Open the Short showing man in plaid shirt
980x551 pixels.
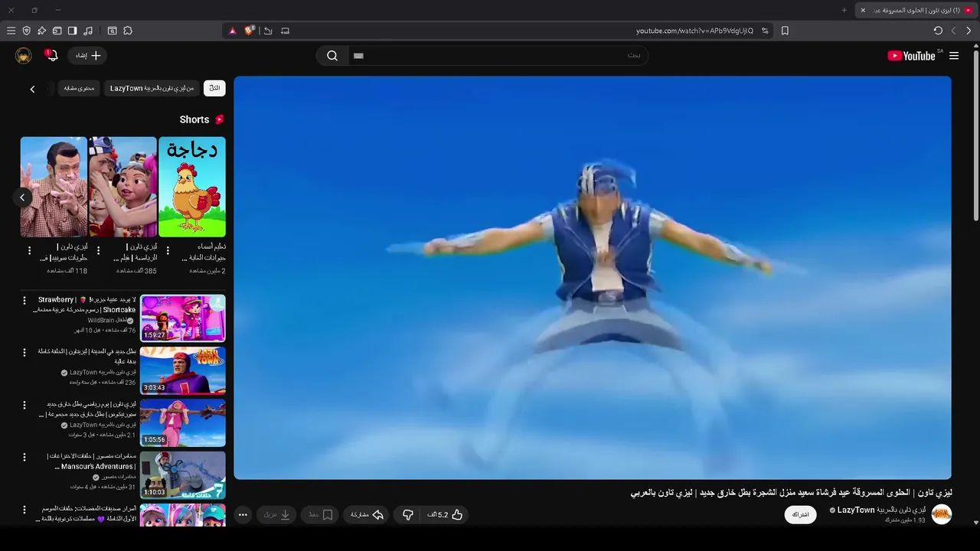pos(54,187)
